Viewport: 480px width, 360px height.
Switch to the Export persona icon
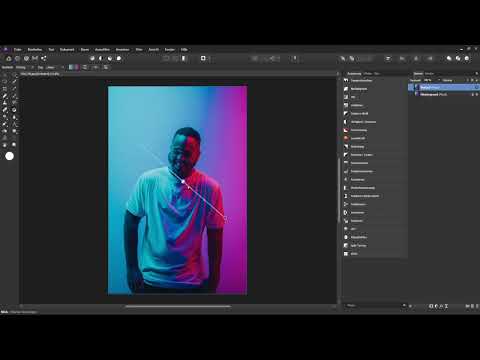(x=44, y=58)
